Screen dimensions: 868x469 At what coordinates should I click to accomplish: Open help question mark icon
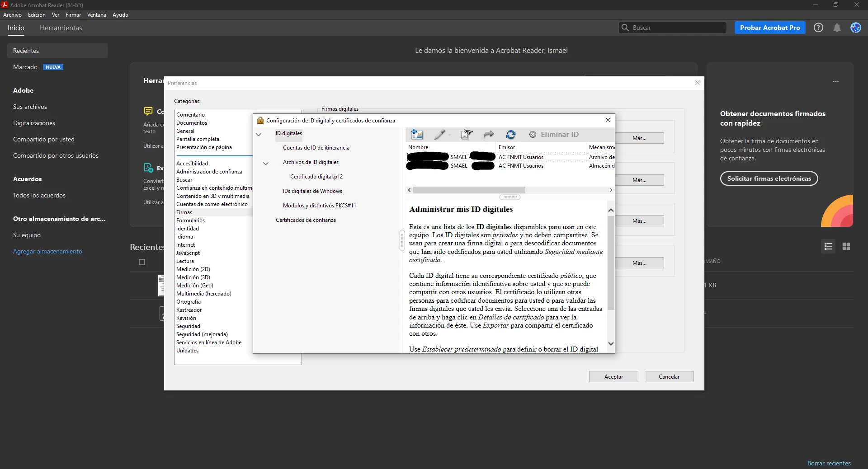pos(818,28)
